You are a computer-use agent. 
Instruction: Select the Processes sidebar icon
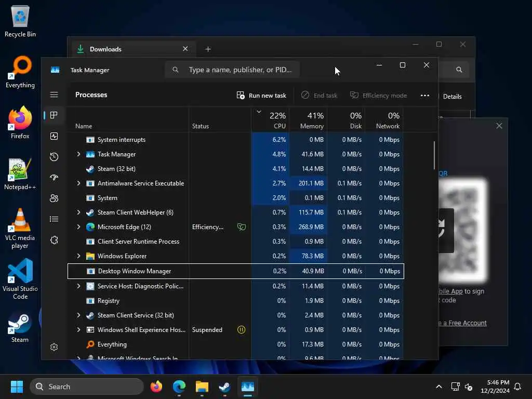point(54,115)
